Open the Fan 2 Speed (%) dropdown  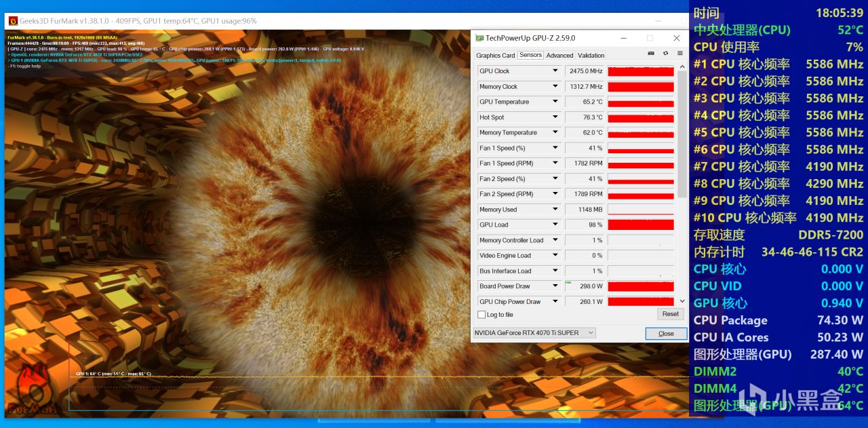(555, 179)
